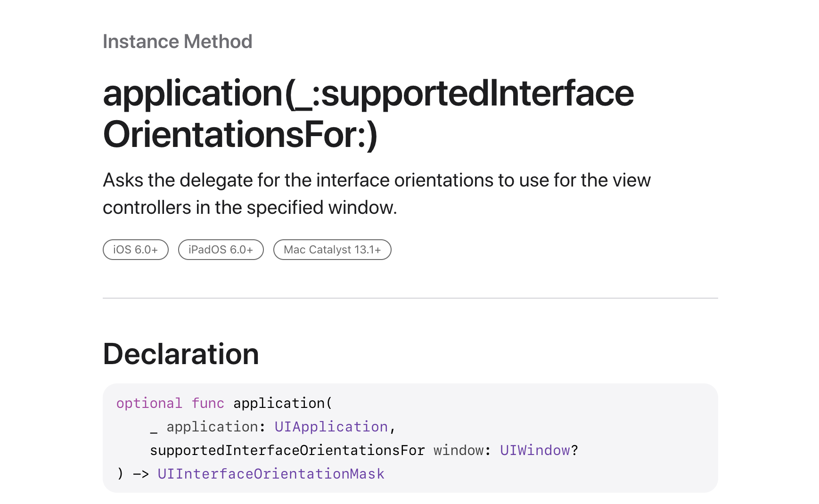This screenshot has width=819, height=504.
Task: Click the Declaration section heading
Action: tap(181, 354)
